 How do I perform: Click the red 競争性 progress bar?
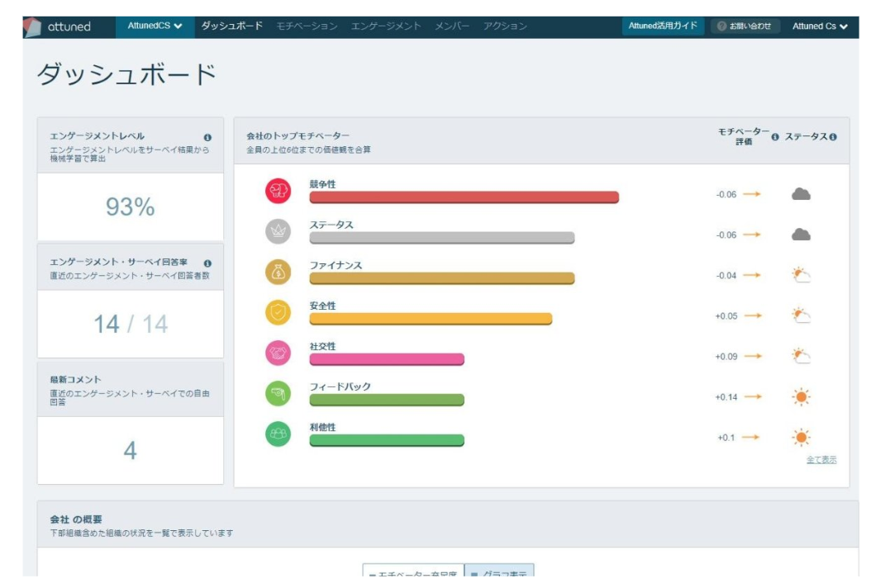pyautogui.click(x=464, y=197)
